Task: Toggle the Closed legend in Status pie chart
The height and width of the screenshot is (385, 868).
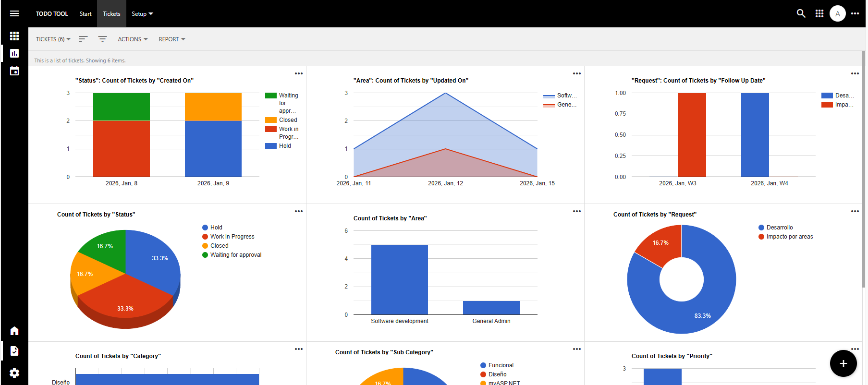Action: pyautogui.click(x=219, y=246)
